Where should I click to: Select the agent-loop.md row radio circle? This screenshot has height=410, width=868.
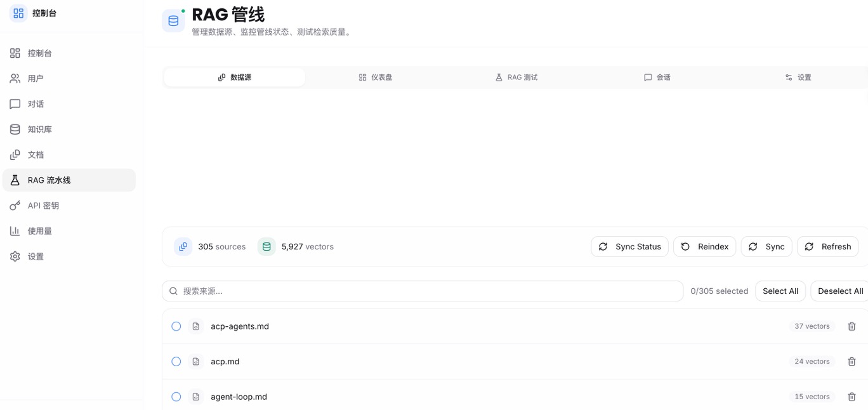pos(176,397)
